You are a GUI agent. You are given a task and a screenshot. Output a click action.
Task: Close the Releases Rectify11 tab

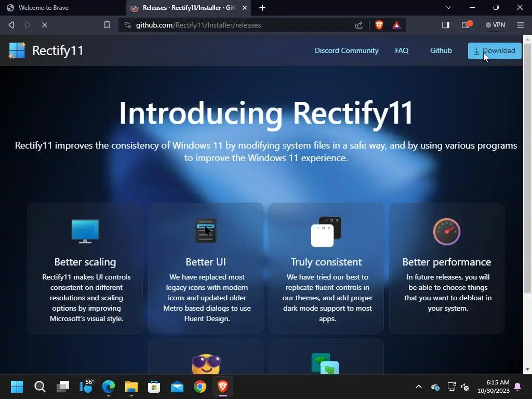(x=245, y=8)
